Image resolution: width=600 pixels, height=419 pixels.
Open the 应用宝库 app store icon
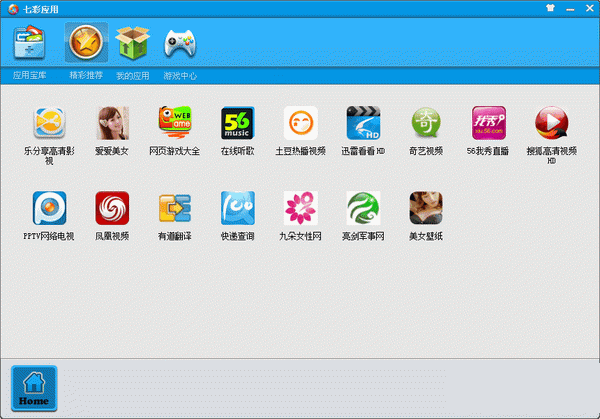pyautogui.click(x=29, y=42)
